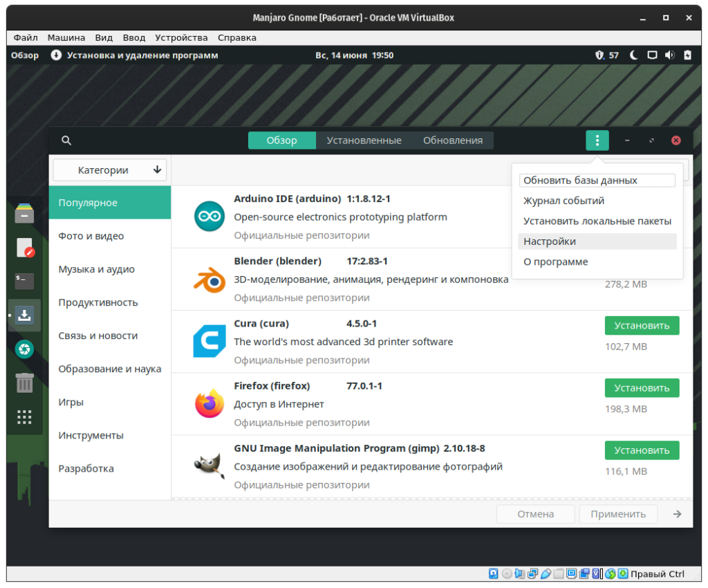The image size is (708, 588).
Task: Expand the Категории dropdown
Action: (110, 169)
